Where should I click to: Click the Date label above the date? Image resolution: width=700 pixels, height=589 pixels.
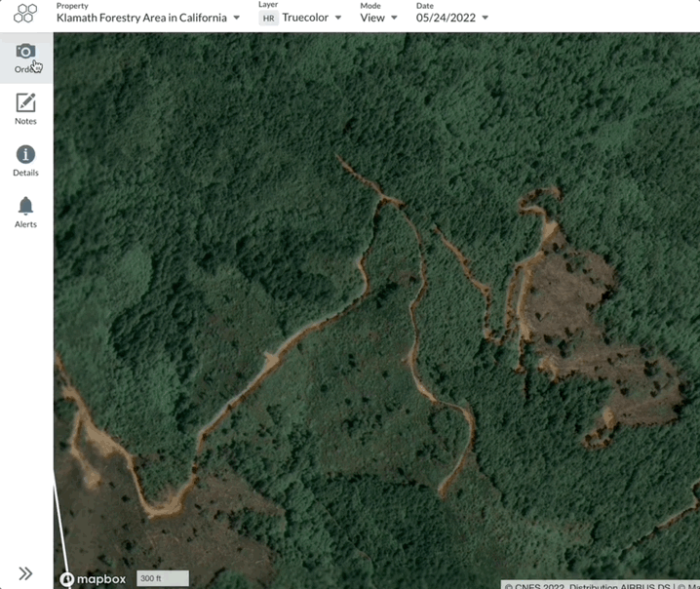click(x=425, y=6)
